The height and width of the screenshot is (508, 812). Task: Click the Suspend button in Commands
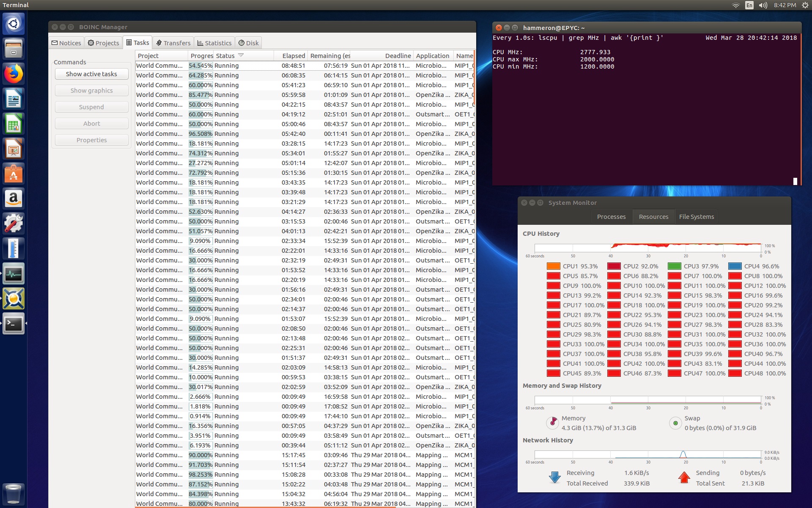pos(91,107)
